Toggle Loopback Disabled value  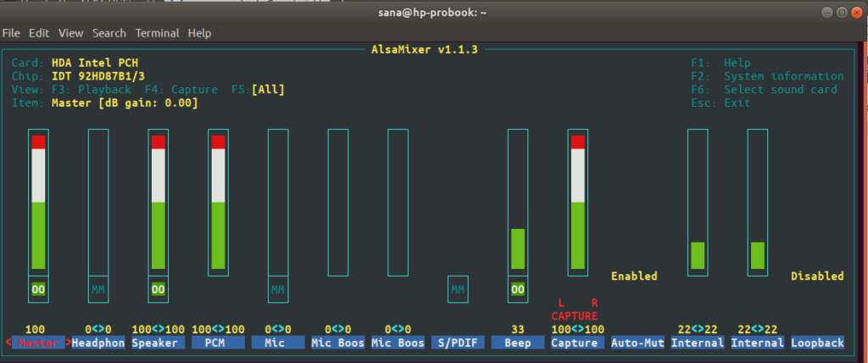pyautogui.click(x=817, y=276)
